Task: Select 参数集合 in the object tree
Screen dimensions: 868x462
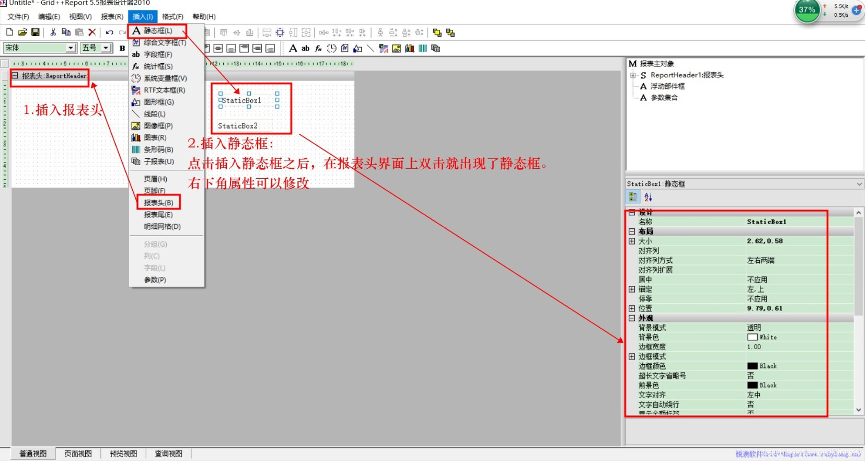Action: (x=664, y=98)
